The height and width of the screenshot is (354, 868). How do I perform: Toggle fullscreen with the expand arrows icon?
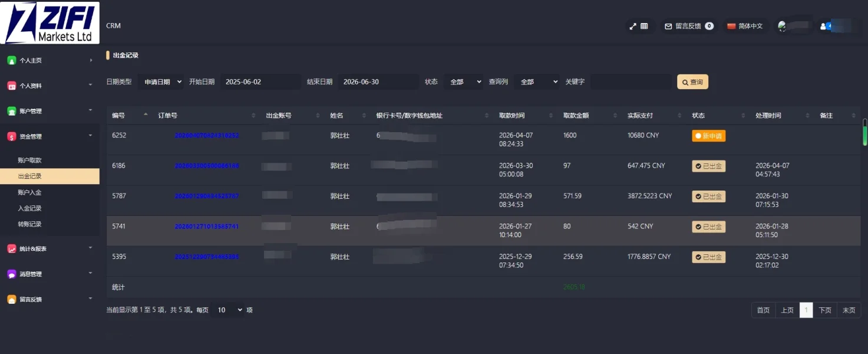click(x=633, y=26)
